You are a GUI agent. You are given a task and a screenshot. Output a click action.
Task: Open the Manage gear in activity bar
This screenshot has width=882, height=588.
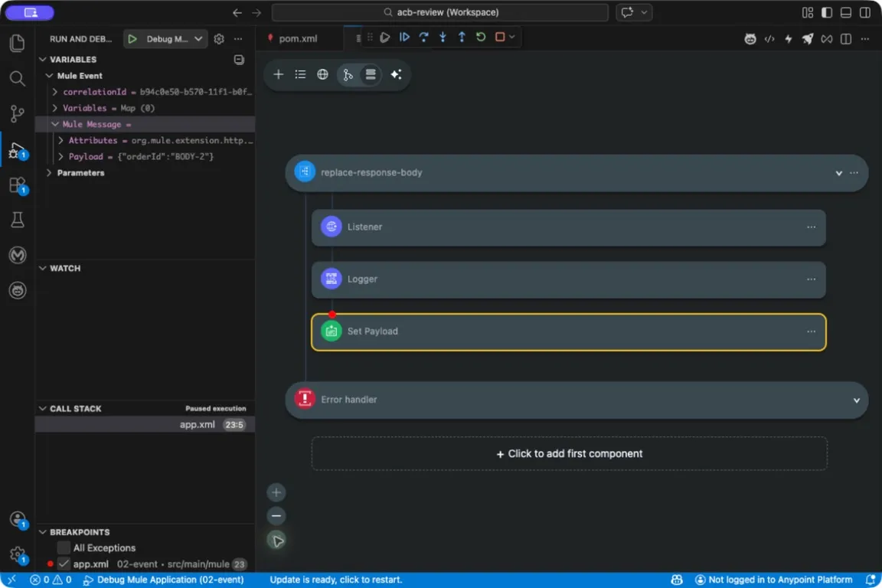(18, 554)
